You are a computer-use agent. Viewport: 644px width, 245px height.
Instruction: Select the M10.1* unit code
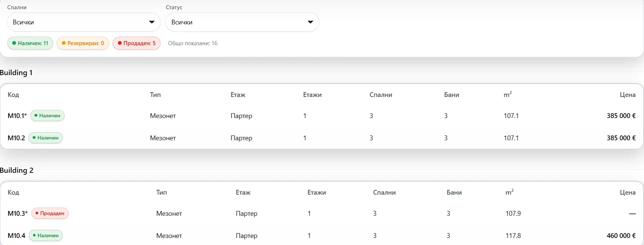tap(17, 116)
